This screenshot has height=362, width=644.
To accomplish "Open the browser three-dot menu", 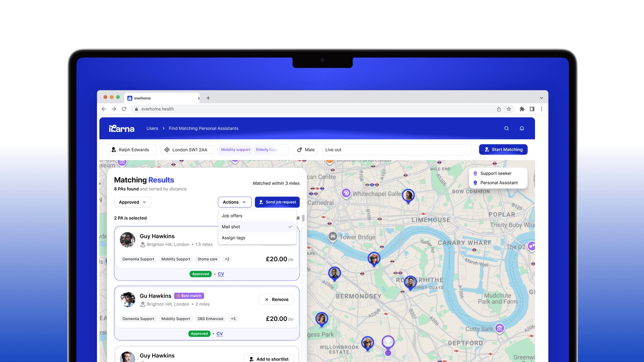I will (541, 109).
